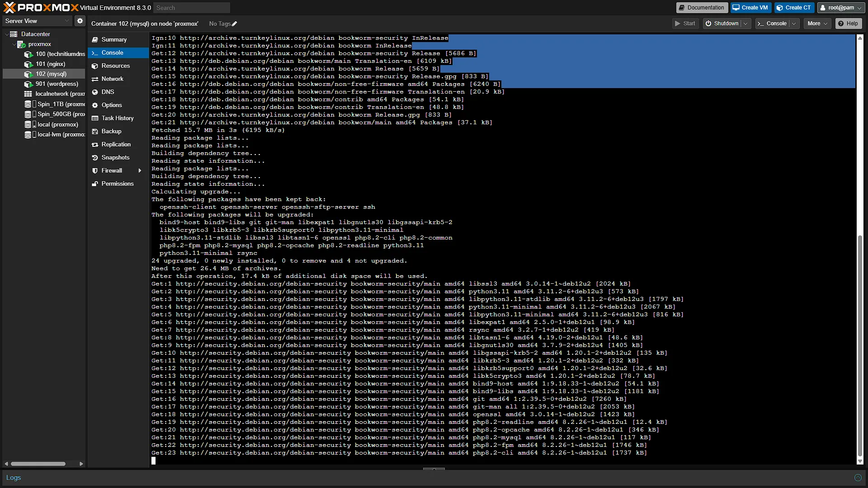Select the 101 (nginx) container

(44, 64)
